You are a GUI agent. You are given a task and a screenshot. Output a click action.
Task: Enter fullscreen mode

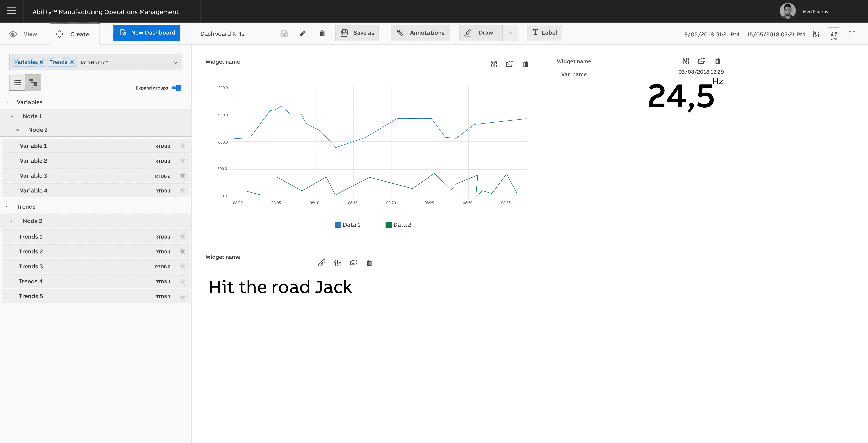[x=852, y=34]
